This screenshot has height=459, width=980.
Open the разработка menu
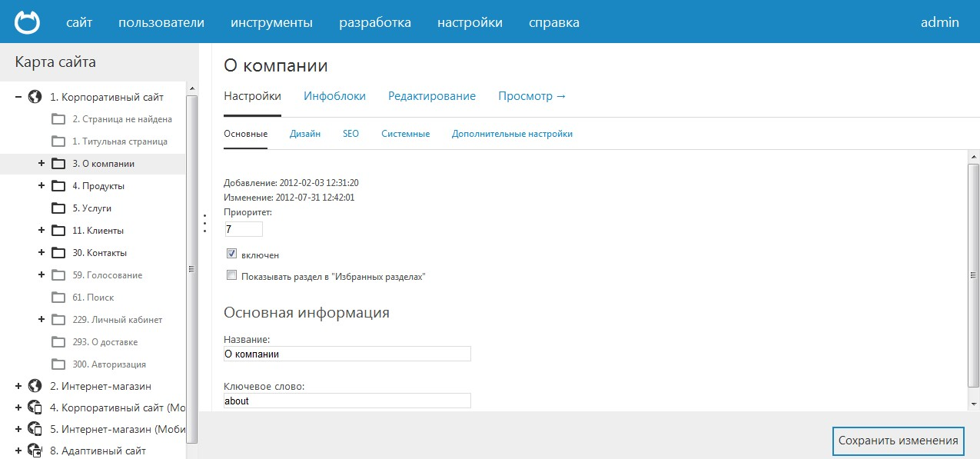[x=374, y=22]
